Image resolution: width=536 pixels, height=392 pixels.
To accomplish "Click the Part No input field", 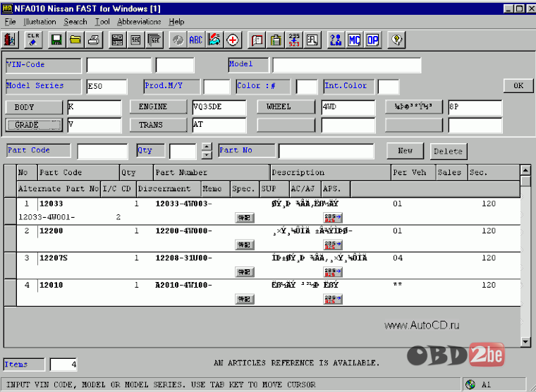I will click(x=326, y=151).
